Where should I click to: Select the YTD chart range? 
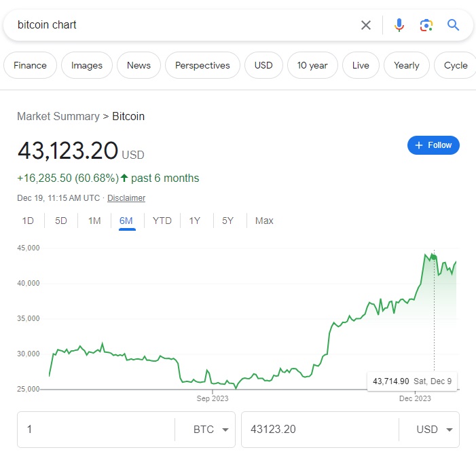[162, 221]
